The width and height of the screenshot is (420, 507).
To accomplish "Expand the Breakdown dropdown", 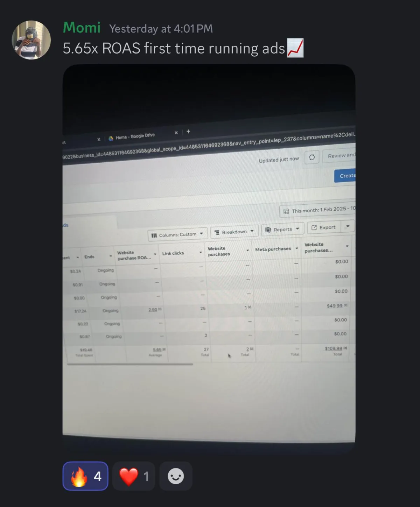I will coord(234,232).
